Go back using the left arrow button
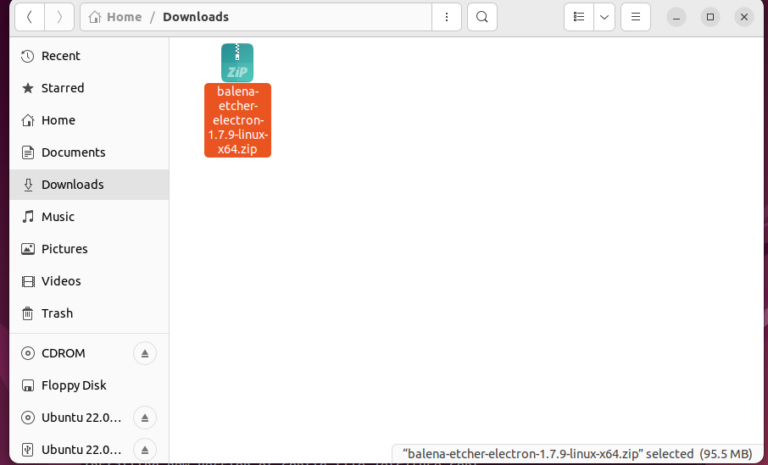This screenshot has width=768, height=465. (x=29, y=17)
